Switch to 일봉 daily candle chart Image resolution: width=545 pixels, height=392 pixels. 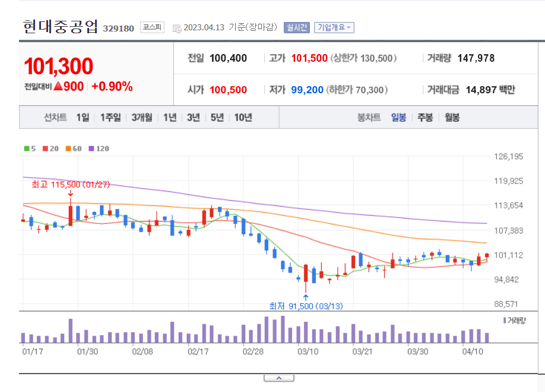(x=399, y=118)
